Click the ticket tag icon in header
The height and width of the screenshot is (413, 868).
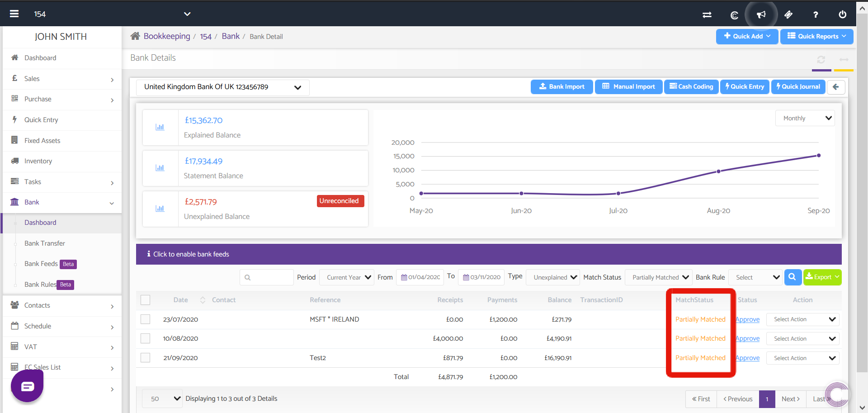pyautogui.click(x=788, y=14)
